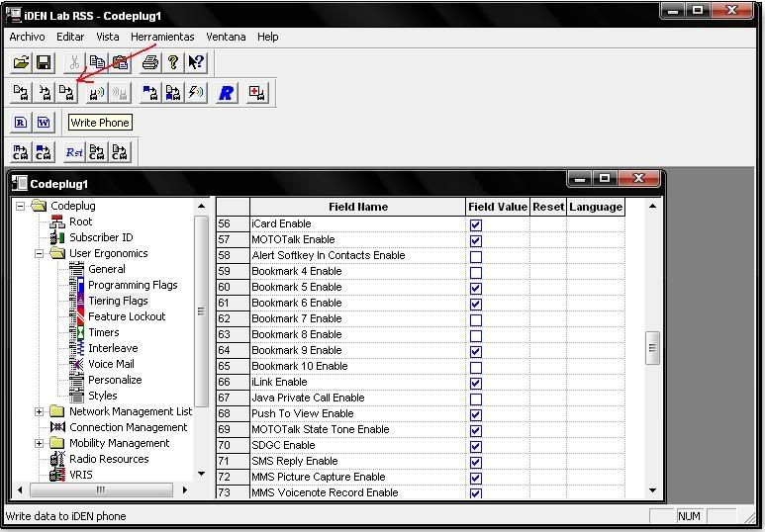
Task: Uncheck the MOTOTalk Enable checkbox
Action: (x=476, y=241)
